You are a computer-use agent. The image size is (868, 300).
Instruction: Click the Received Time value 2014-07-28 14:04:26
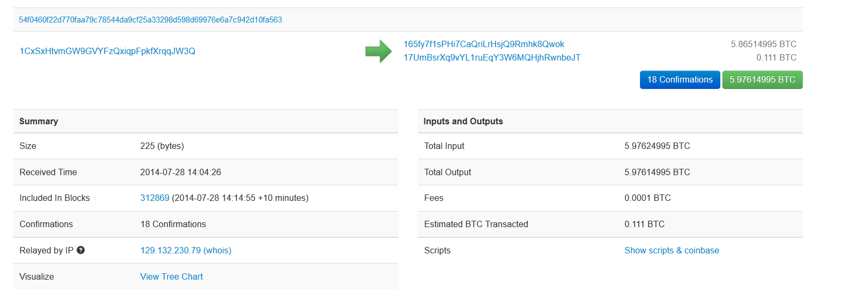tap(180, 172)
